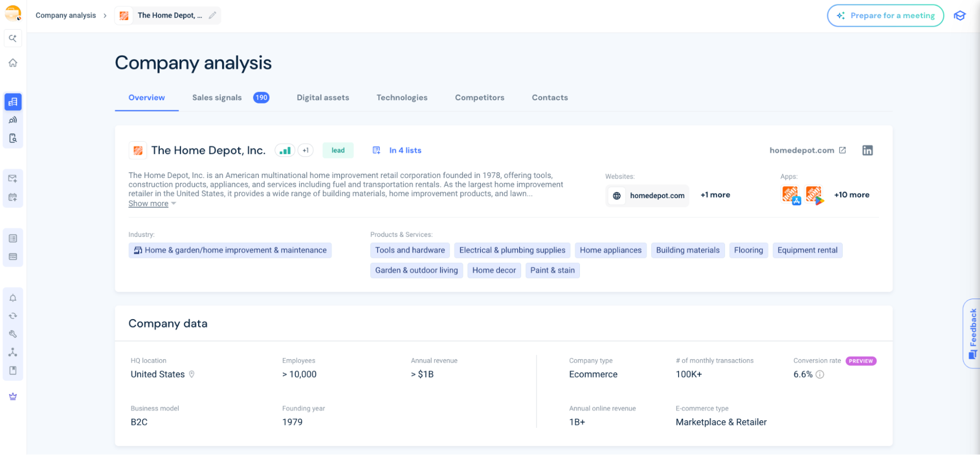This screenshot has height=455, width=980.
Task: Click the Marketplace & Retailer value
Action: (721, 422)
